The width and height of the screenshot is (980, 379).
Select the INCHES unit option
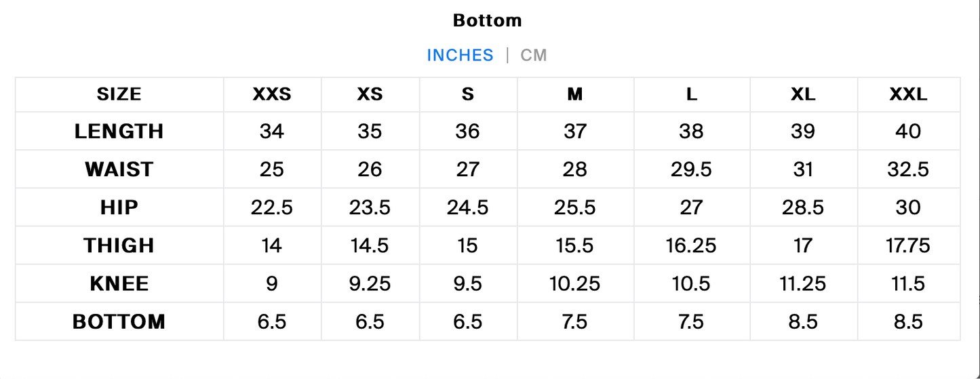(460, 55)
